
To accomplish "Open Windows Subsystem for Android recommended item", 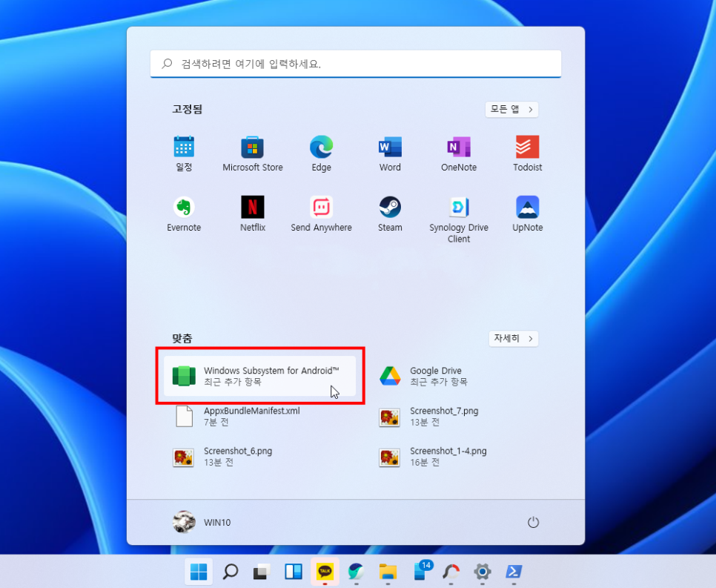I will [259, 376].
